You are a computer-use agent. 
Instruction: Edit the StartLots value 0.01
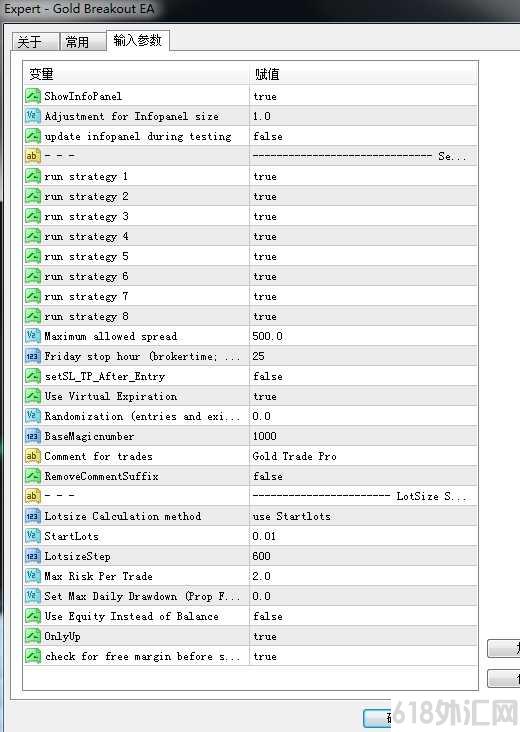pyautogui.click(x=363, y=536)
